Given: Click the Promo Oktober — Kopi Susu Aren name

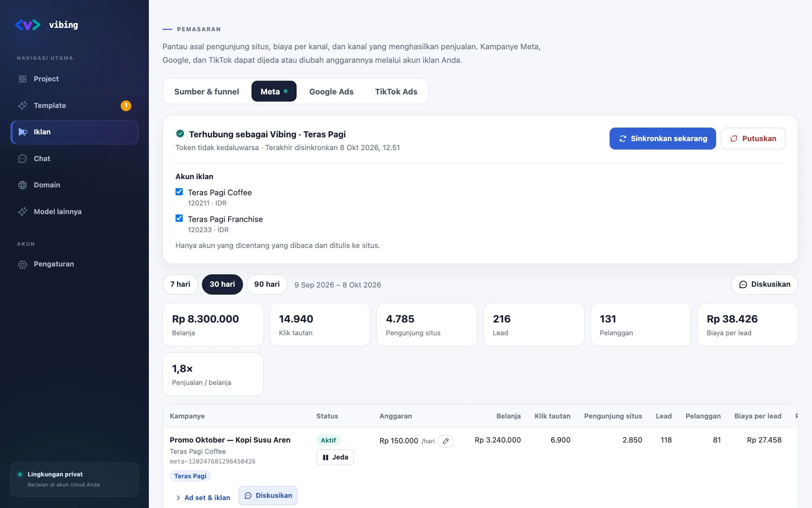Looking at the screenshot, I should 230,440.
